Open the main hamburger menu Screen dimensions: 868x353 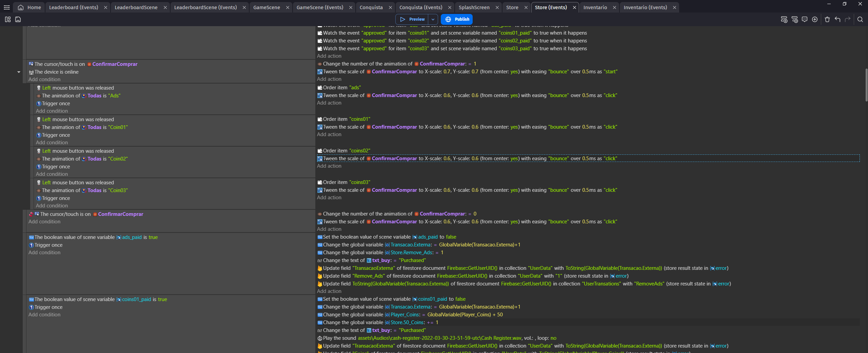(x=6, y=7)
